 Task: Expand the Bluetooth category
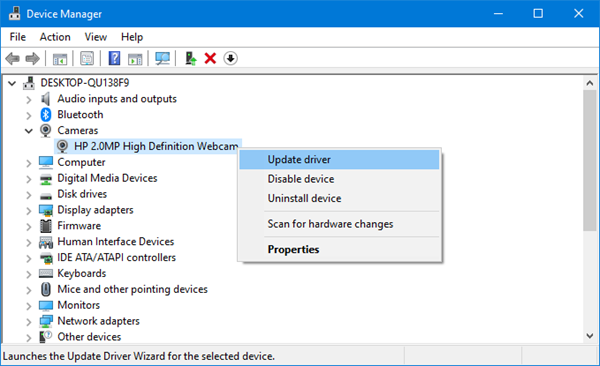click(29, 115)
